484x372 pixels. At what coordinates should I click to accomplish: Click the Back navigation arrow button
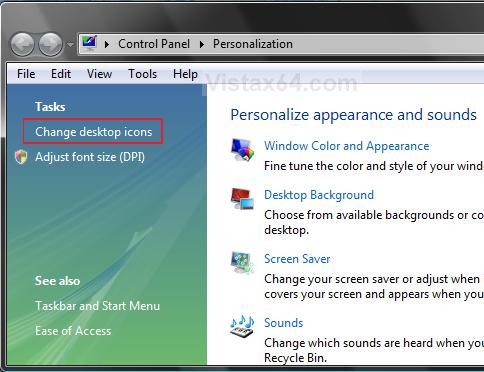click(22, 44)
